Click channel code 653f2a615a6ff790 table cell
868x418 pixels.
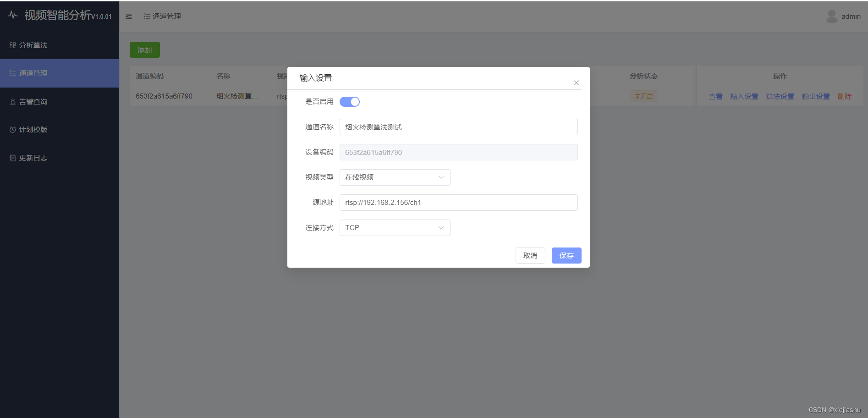click(164, 96)
